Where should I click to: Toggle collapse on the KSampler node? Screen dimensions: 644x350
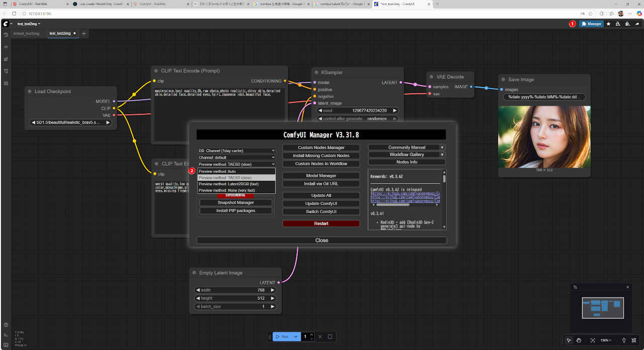(316, 73)
